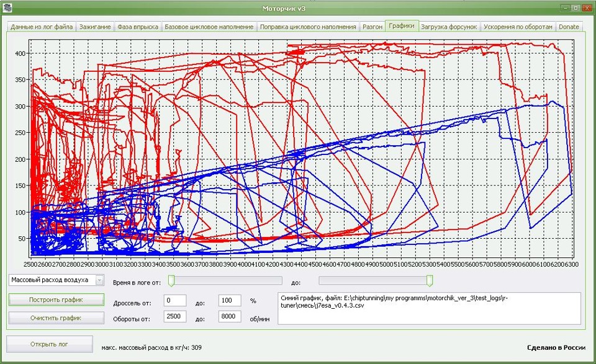Click the blue graph file path text box

click(429, 308)
